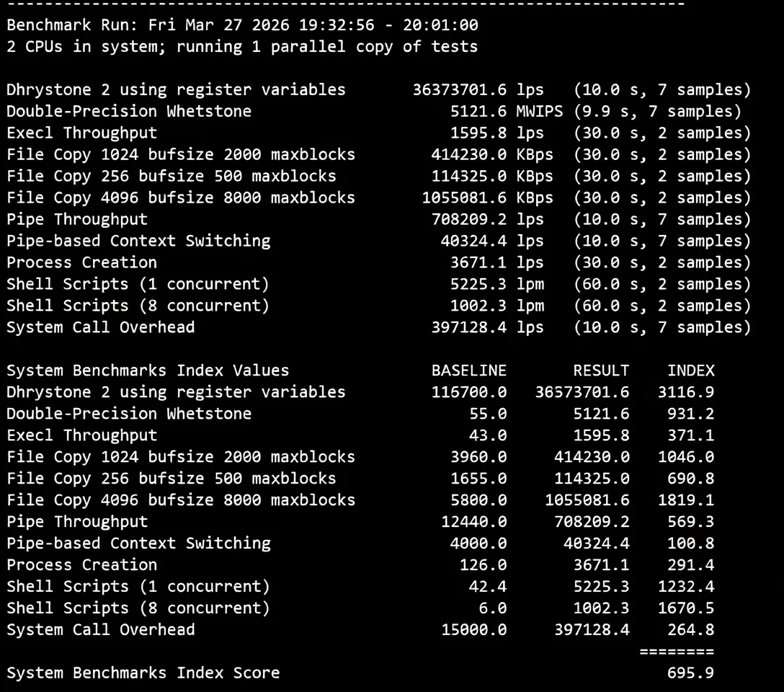Click the RESULT column header
784x692 pixels.
601,371
